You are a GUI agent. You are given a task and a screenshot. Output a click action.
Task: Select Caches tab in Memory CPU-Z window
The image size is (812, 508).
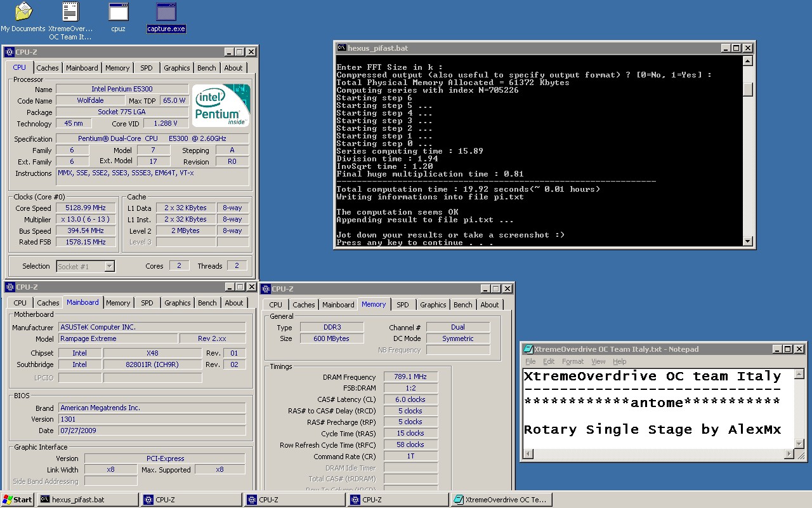coord(303,305)
